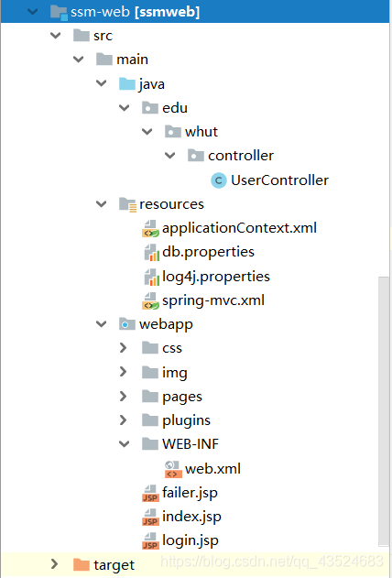The height and width of the screenshot is (578, 392).
Task: Click the UserController class icon
Action: (219, 180)
